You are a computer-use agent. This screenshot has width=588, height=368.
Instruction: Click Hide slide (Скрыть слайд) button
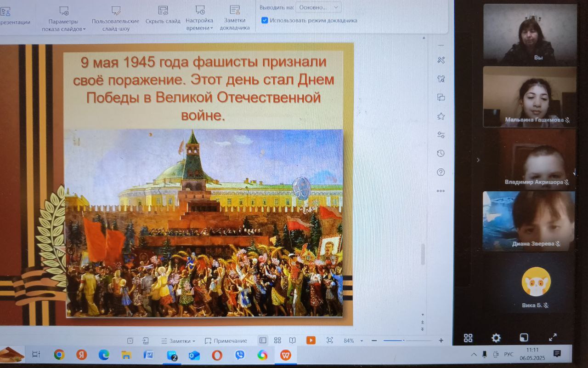coord(163,15)
